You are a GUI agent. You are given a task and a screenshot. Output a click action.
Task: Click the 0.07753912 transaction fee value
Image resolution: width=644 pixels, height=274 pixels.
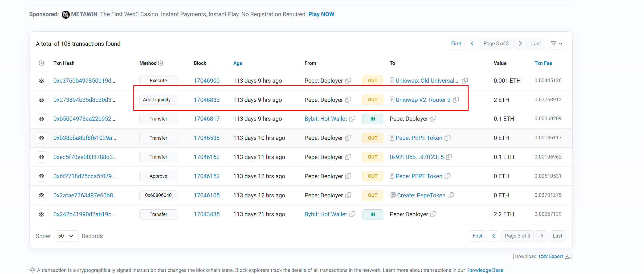[x=548, y=100]
